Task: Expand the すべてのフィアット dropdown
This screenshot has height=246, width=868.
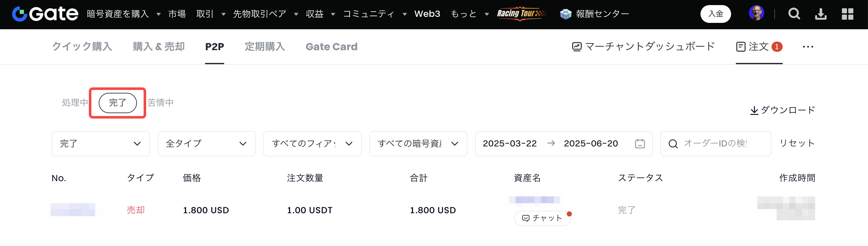Action: click(x=312, y=144)
